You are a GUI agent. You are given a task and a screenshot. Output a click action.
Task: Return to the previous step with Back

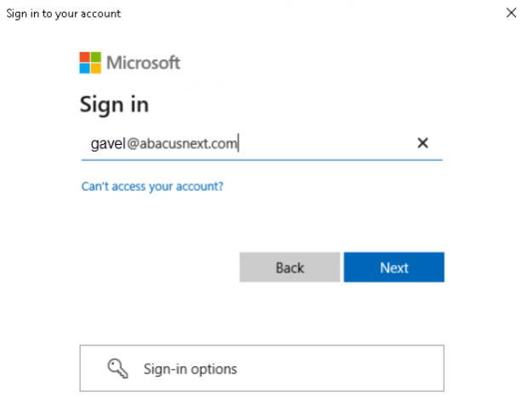[290, 268]
